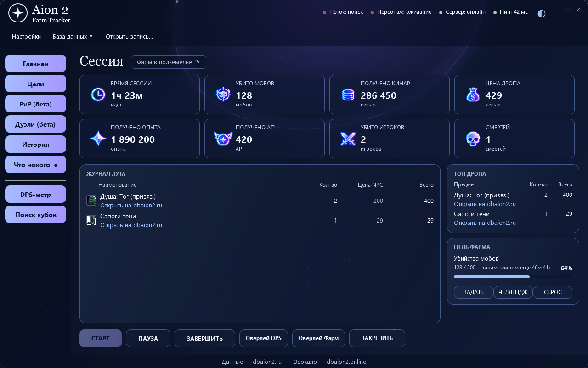
Task: Open the DPS-метр tool
Action: click(x=35, y=195)
